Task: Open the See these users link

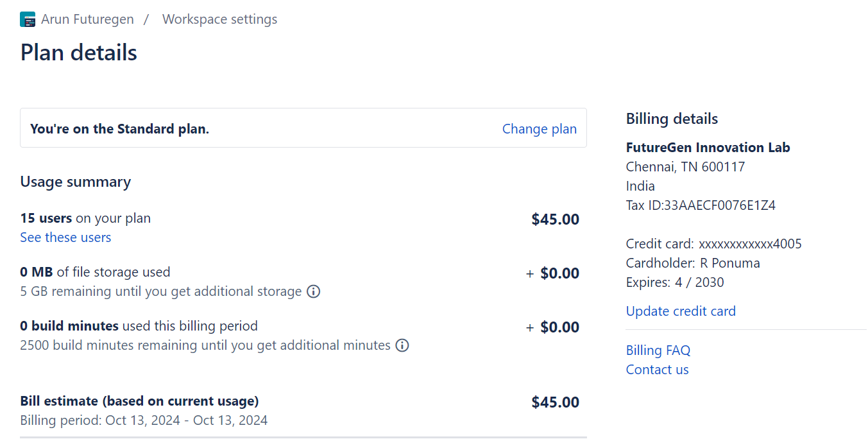Action: pyautogui.click(x=65, y=237)
